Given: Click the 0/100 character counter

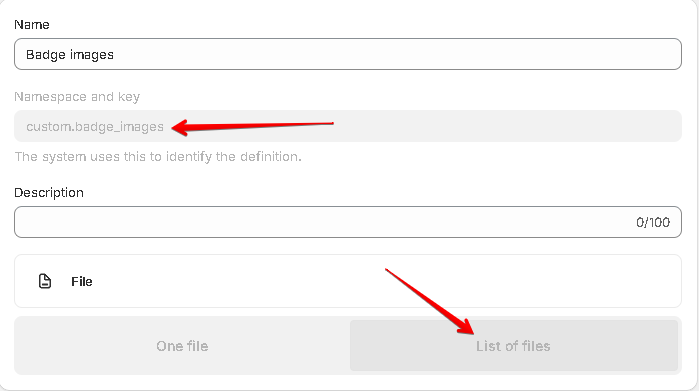Looking at the screenshot, I should [653, 222].
